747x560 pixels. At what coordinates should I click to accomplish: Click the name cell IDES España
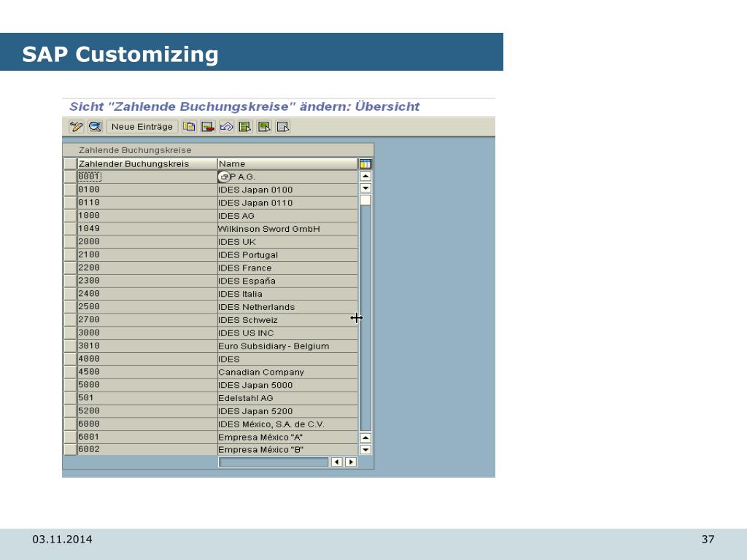[x=287, y=281]
